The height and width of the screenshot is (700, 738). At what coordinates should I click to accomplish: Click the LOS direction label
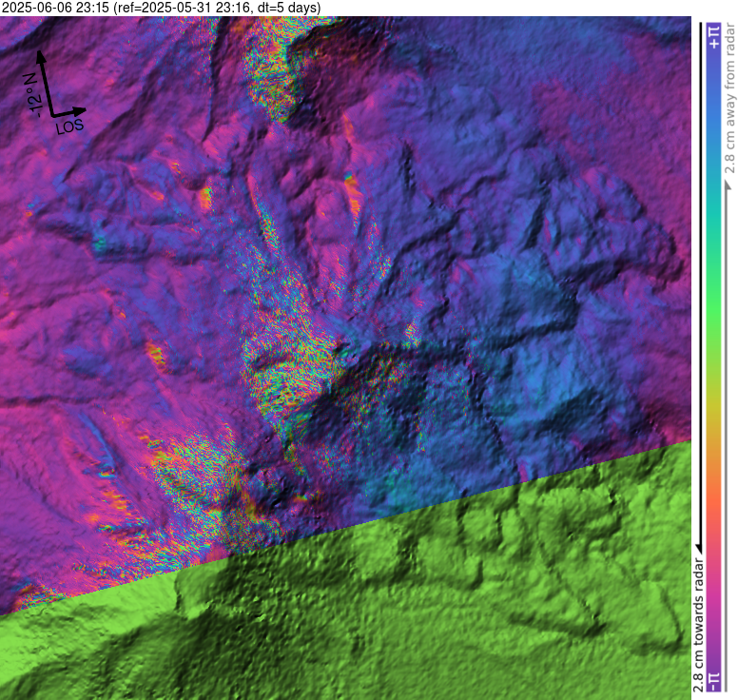pos(69,126)
